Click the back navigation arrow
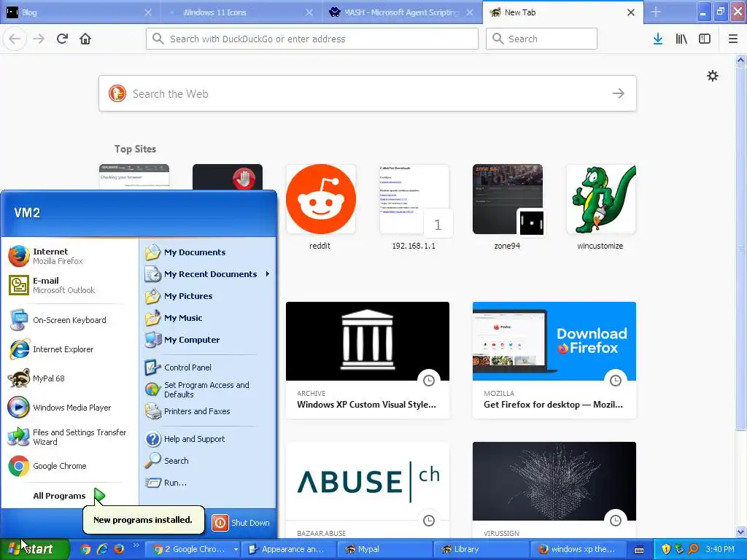The height and width of the screenshot is (560, 747). (x=15, y=39)
